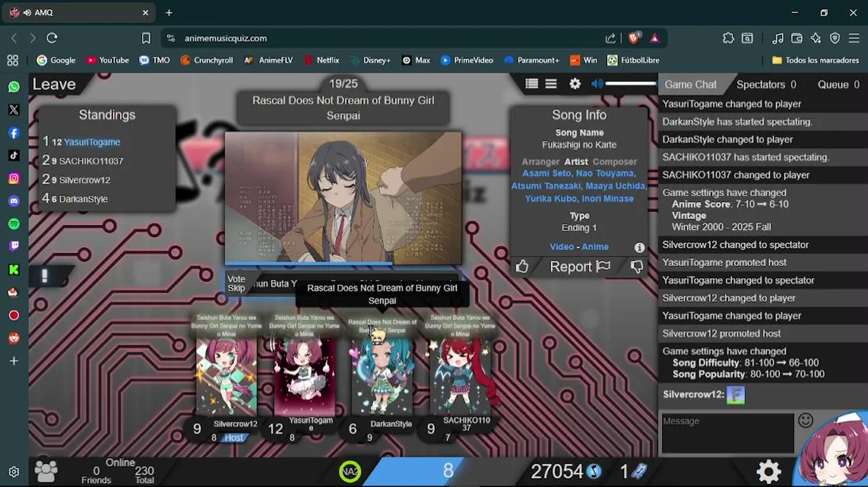Bookmark this page icon in address bar

146,39
